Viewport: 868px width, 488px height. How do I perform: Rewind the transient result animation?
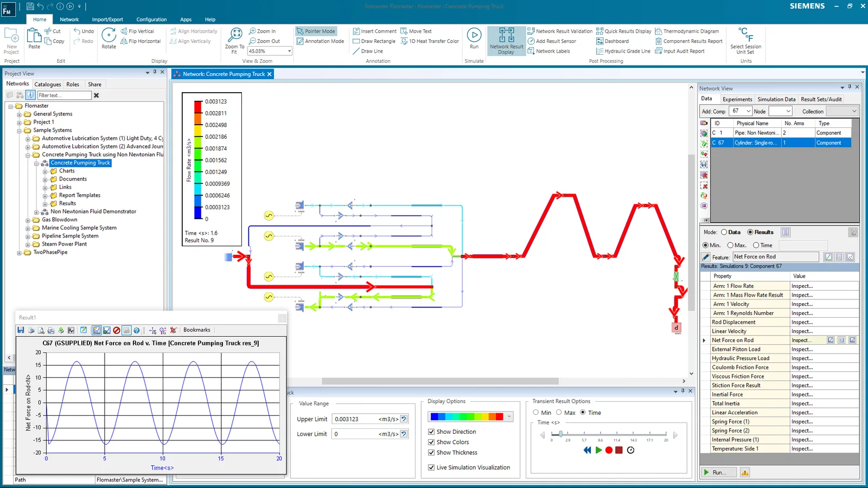tap(587, 450)
